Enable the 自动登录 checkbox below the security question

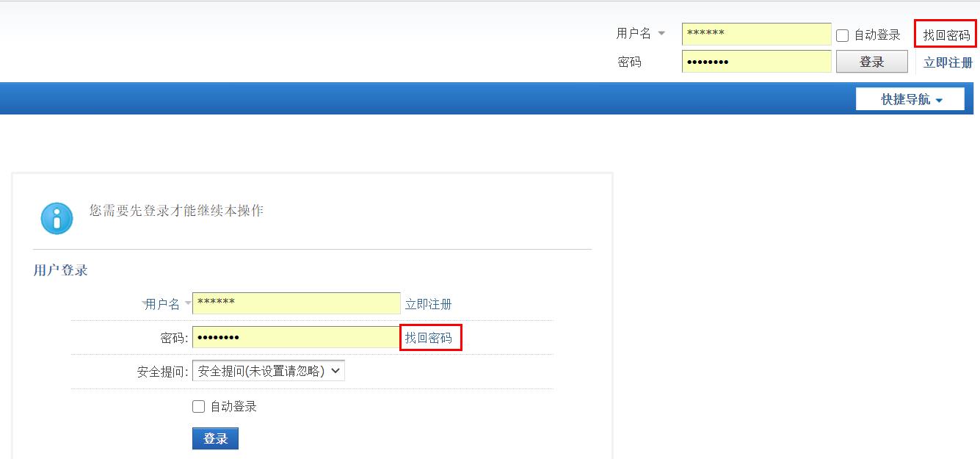click(x=198, y=406)
